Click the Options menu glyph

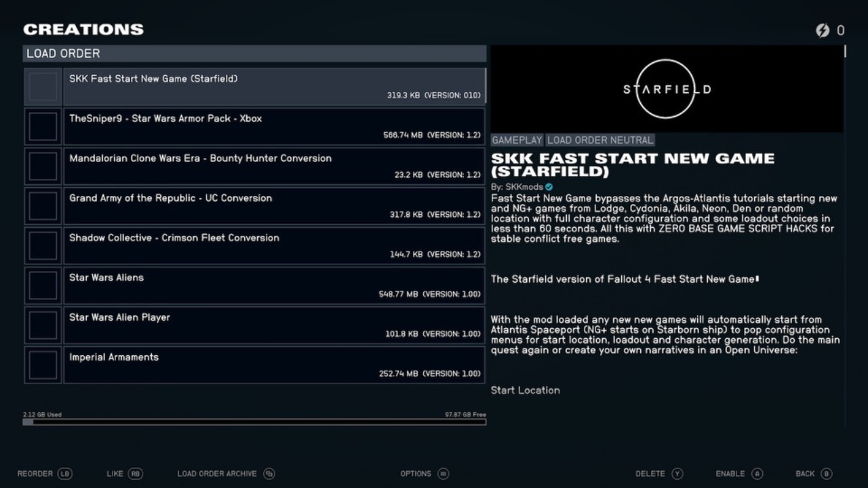pyautogui.click(x=443, y=474)
